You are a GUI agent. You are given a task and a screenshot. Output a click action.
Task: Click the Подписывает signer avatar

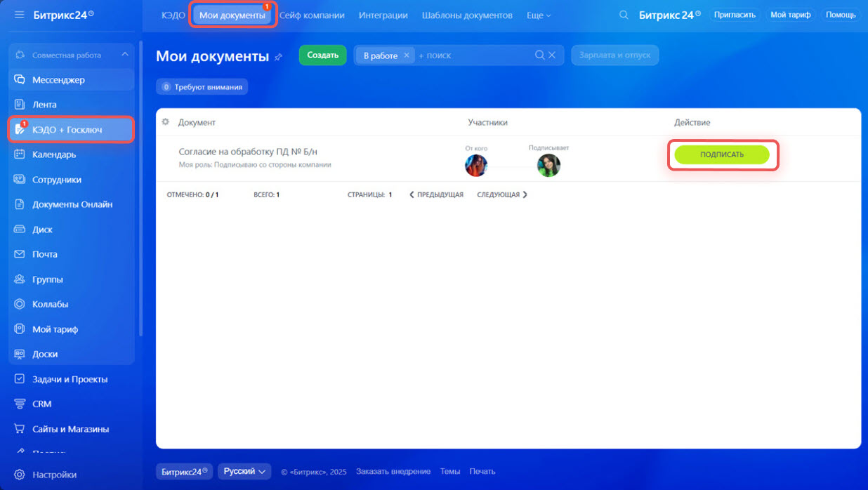pos(548,166)
